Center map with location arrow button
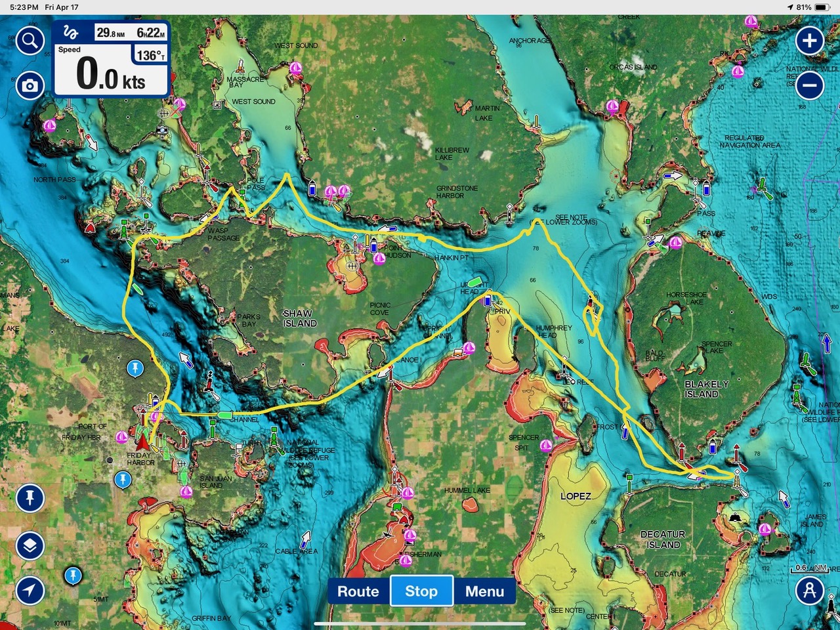The image size is (840, 630). (x=30, y=590)
